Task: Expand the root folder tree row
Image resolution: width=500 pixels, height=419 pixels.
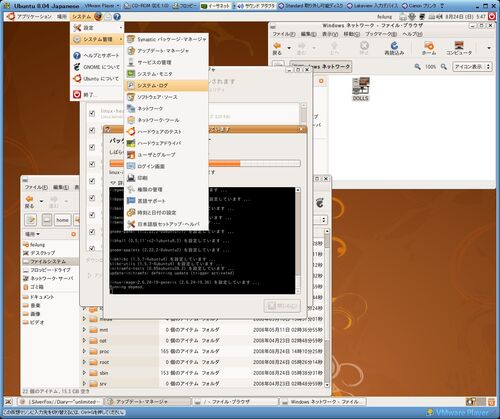Action: coord(84,362)
